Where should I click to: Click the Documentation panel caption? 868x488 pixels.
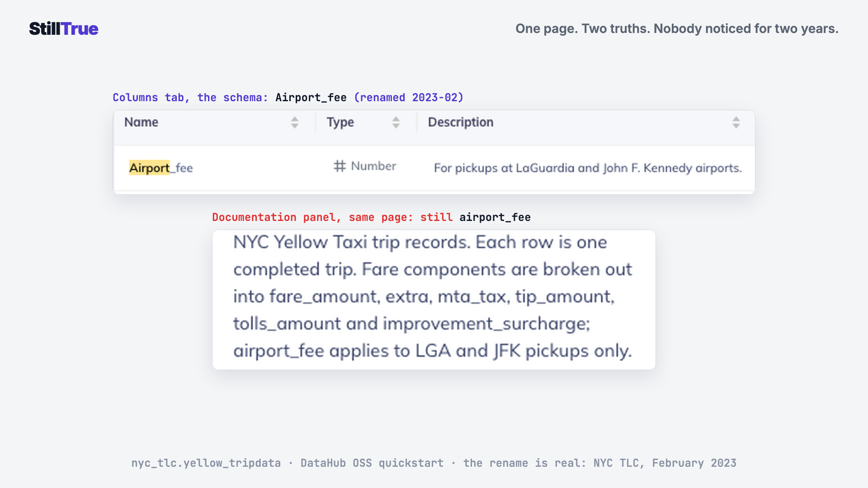pyautogui.click(x=371, y=217)
